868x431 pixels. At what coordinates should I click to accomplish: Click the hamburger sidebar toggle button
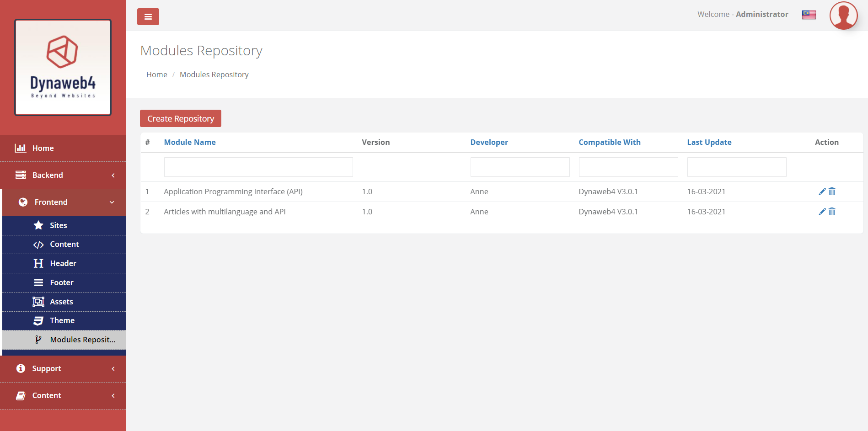148,17
